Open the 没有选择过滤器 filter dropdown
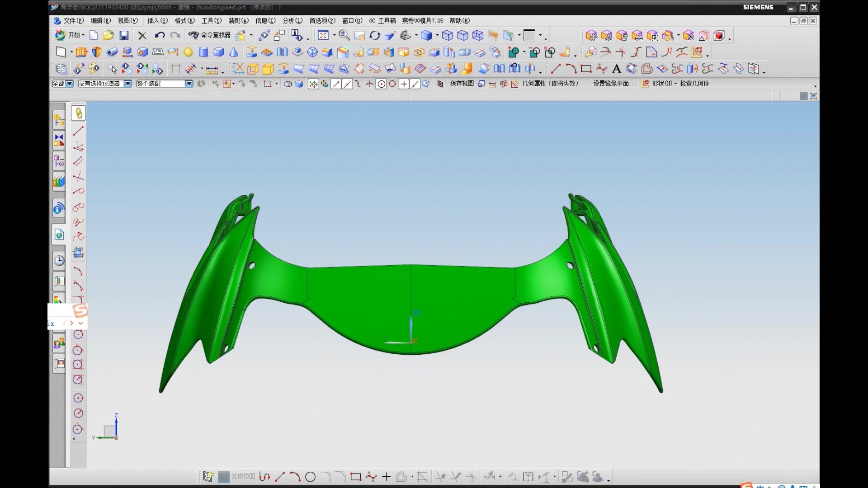The image size is (868, 488). pos(128,84)
